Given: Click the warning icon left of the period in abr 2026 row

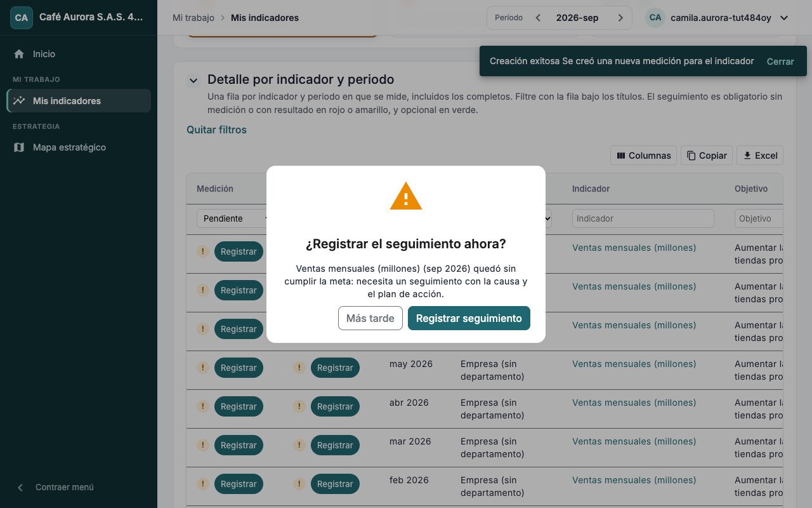Looking at the screenshot, I should pos(299,406).
